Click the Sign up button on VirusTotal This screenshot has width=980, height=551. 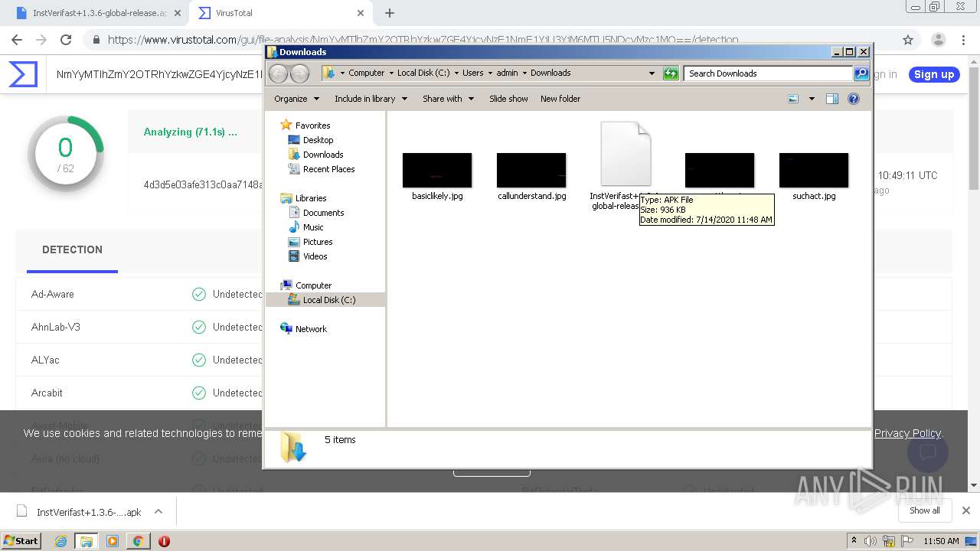934,74
